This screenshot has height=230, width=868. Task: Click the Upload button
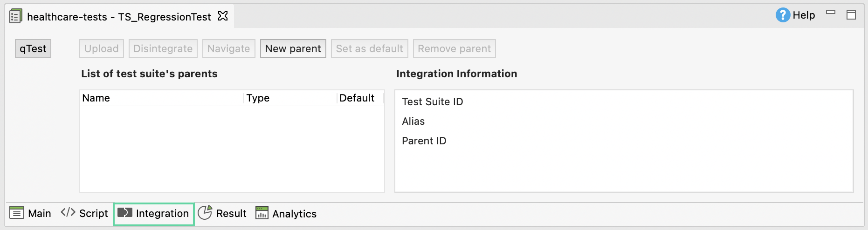pyautogui.click(x=101, y=48)
